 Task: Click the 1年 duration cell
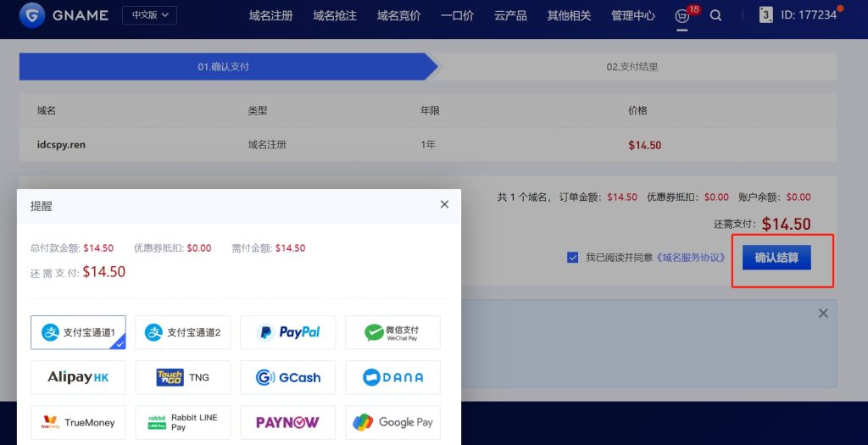428,144
